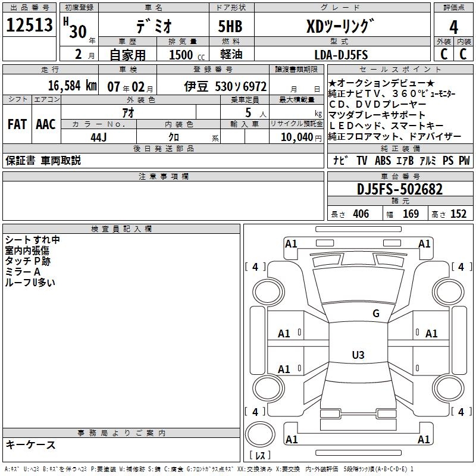Select the overall evaluation score 4
This screenshot has width=476, height=476.
pos(453,27)
